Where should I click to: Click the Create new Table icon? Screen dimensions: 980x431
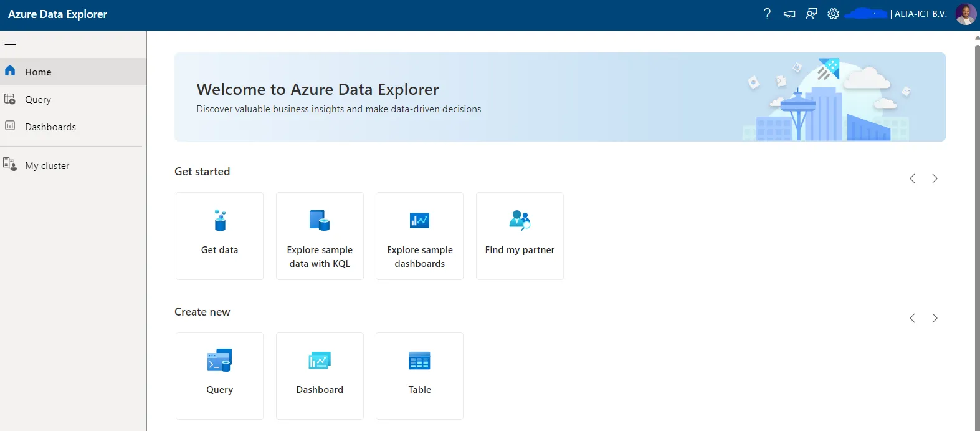419,361
